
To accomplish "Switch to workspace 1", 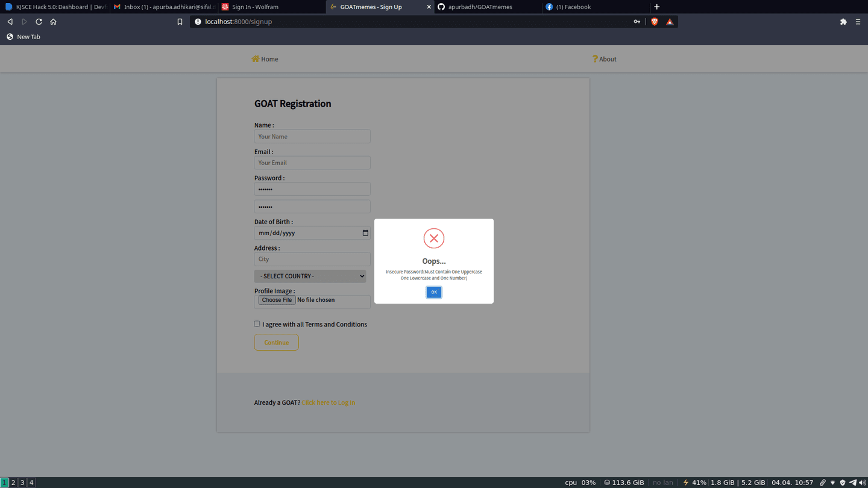I will (4, 483).
